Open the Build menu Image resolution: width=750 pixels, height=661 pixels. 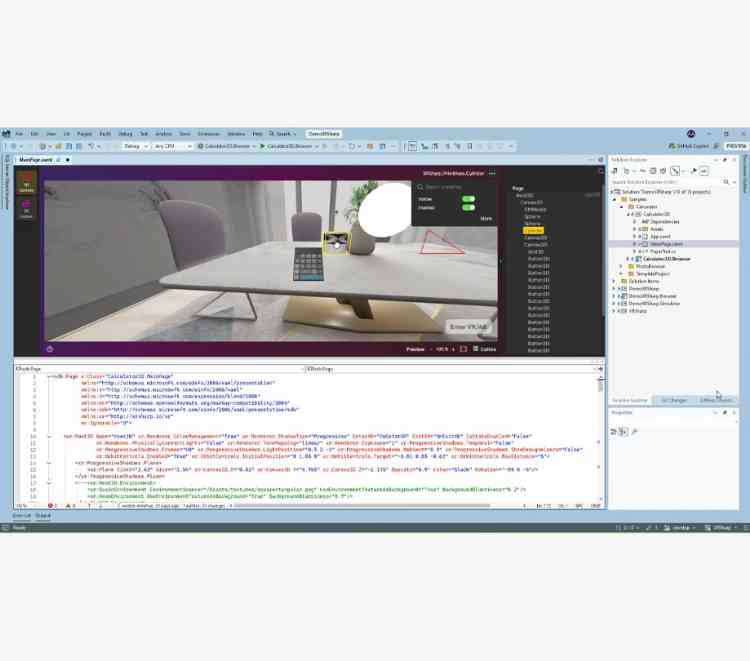coord(105,134)
